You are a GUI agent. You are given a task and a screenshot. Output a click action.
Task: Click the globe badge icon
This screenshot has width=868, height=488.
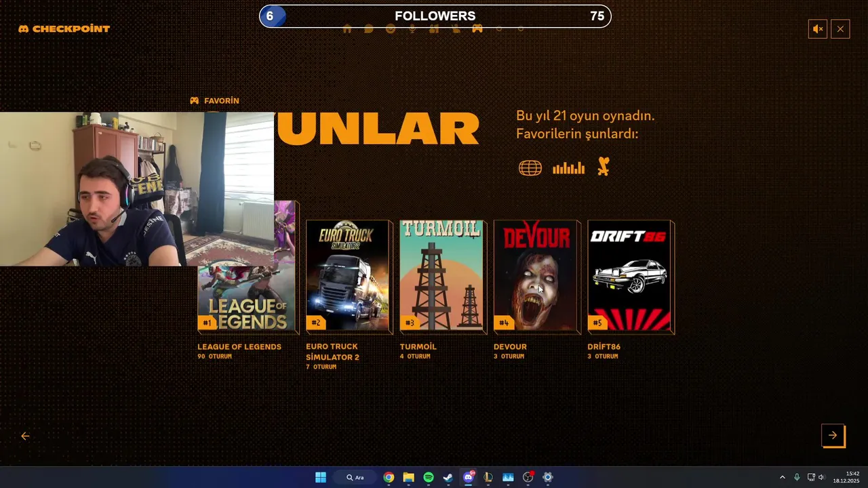click(x=530, y=168)
